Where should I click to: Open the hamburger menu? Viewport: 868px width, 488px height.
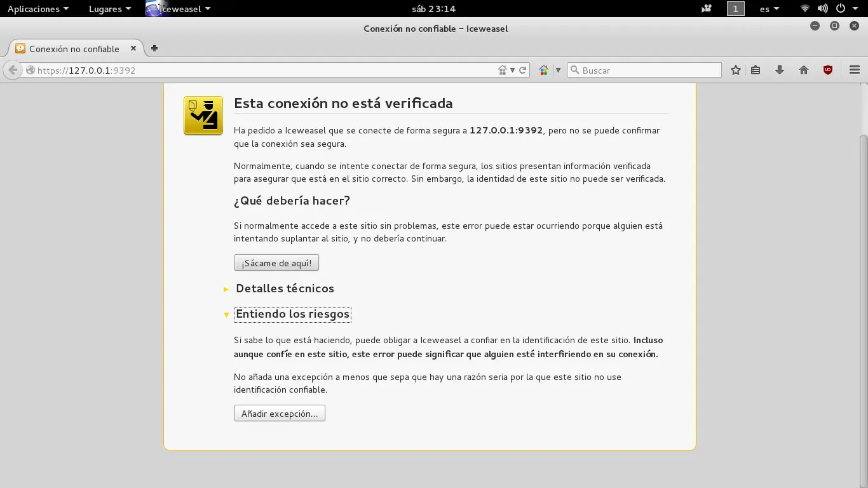click(855, 70)
